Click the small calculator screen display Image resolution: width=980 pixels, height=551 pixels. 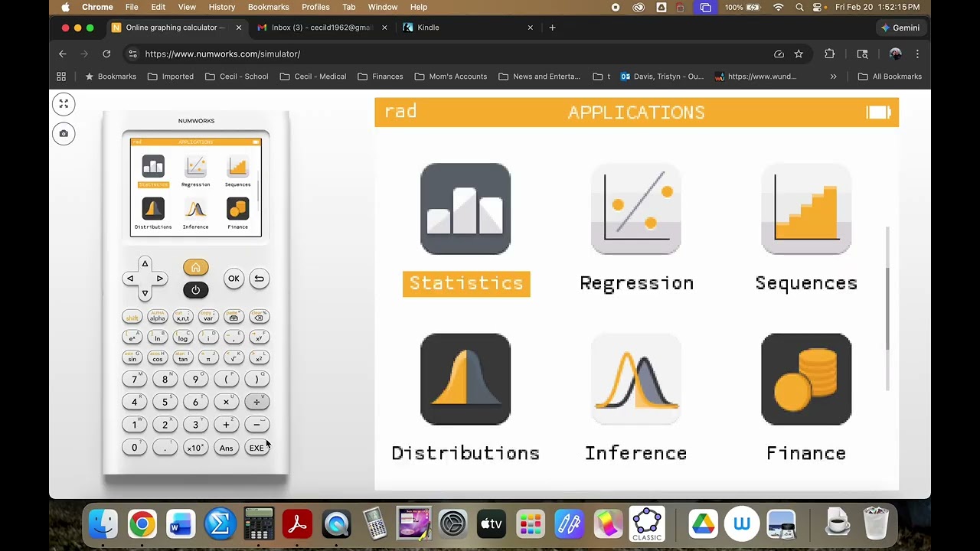tap(195, 187)
